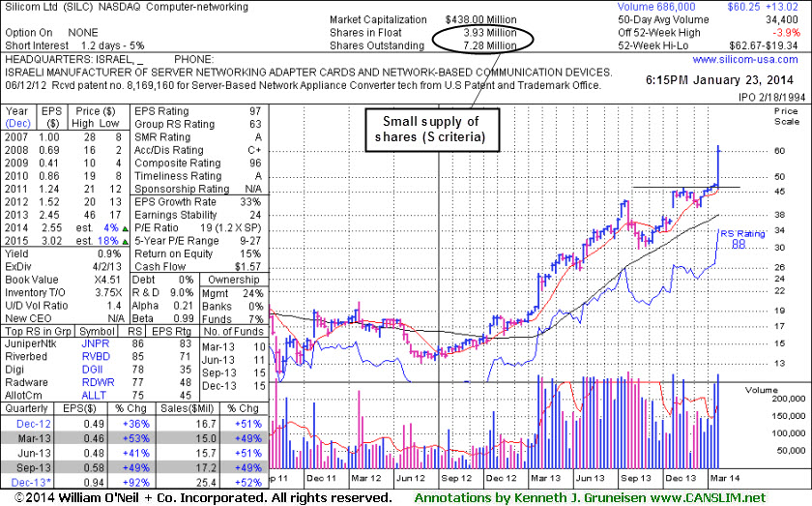Select the RVBD symbol in group list
This screenshot has height=506, width=812.
click(96, 357)
